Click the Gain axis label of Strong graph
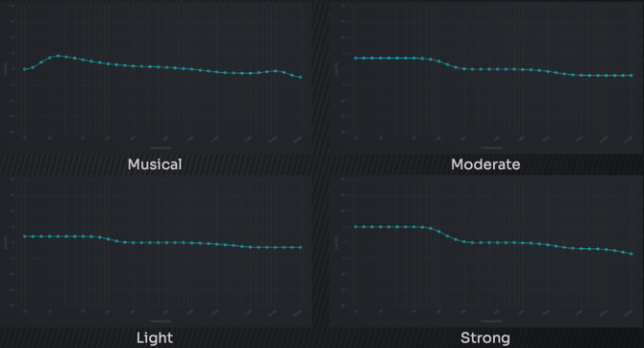The width and height of the screenshot is (644, 348). pyautogui.click(x=336, y=242)
